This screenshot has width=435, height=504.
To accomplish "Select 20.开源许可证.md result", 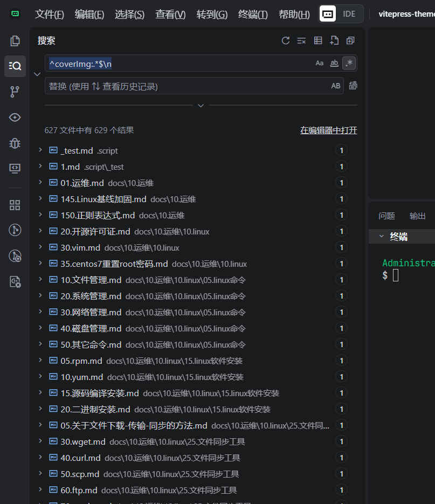I will (x=193, y=231).
